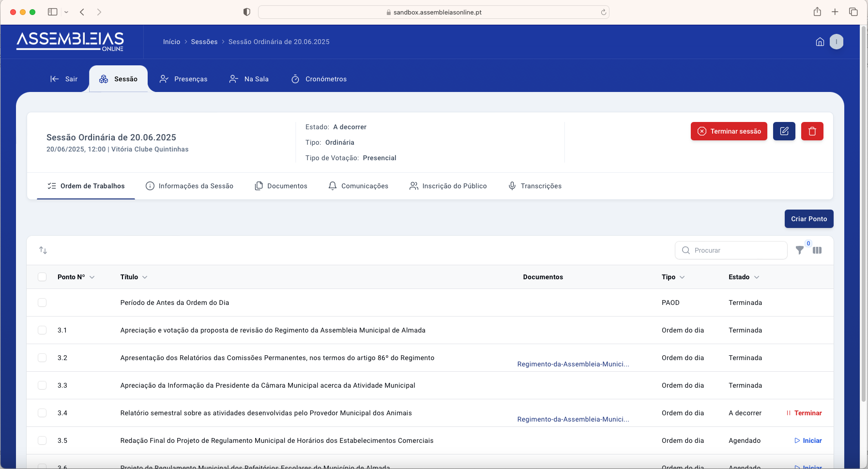The width and height of the screenshot is (868, 469).
Task: Expand the Tipo column dropdown
Action: 682,277
